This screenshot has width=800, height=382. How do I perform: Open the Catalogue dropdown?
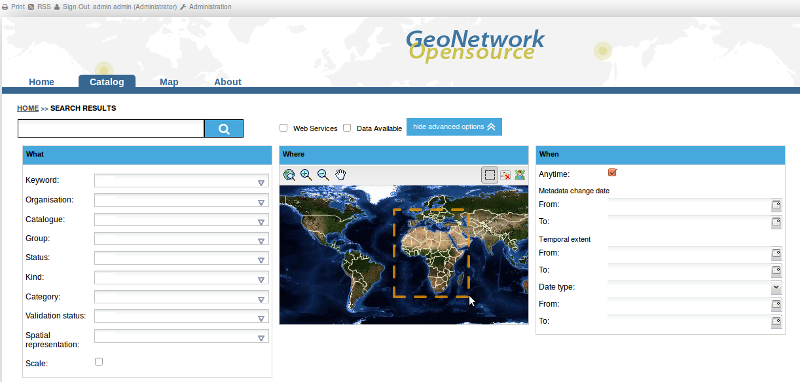pos(261,221)
